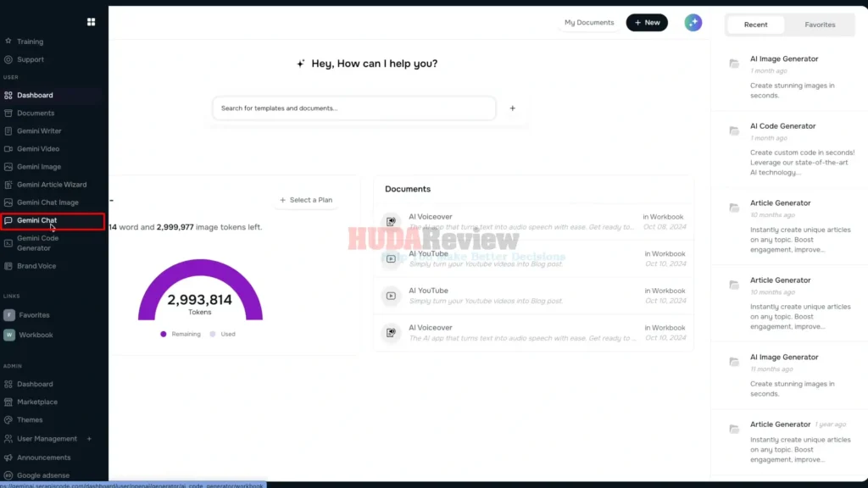Click Select a Plan button
Image resolution: width=868 pixels, height=488 pixels.
pos(306,200)
